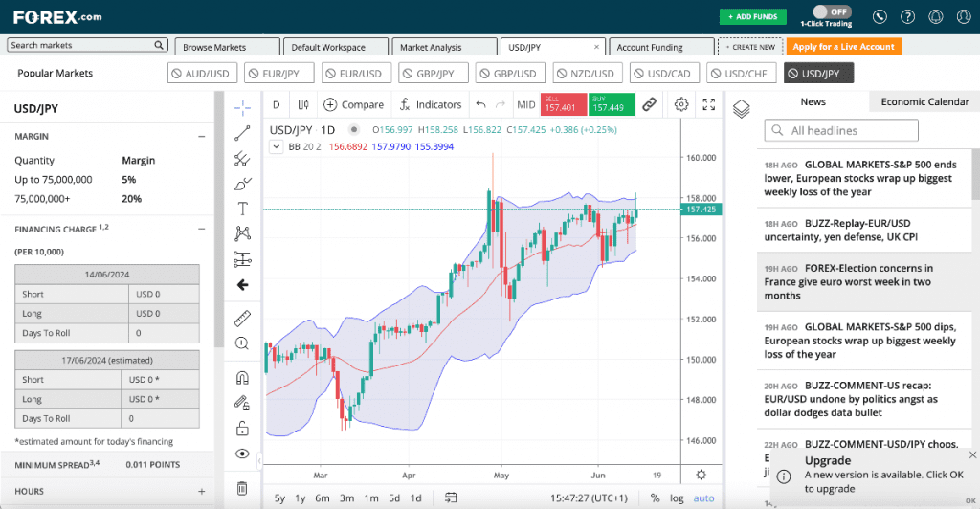This screenshot has height=509, width=980.
Task: Open the phone contact icon
Action: coord(880,17)
